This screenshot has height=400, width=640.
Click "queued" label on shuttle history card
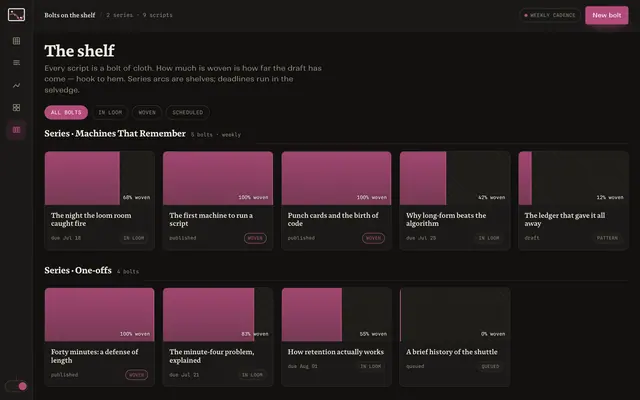pyautogui.click(x=415, y=367)
